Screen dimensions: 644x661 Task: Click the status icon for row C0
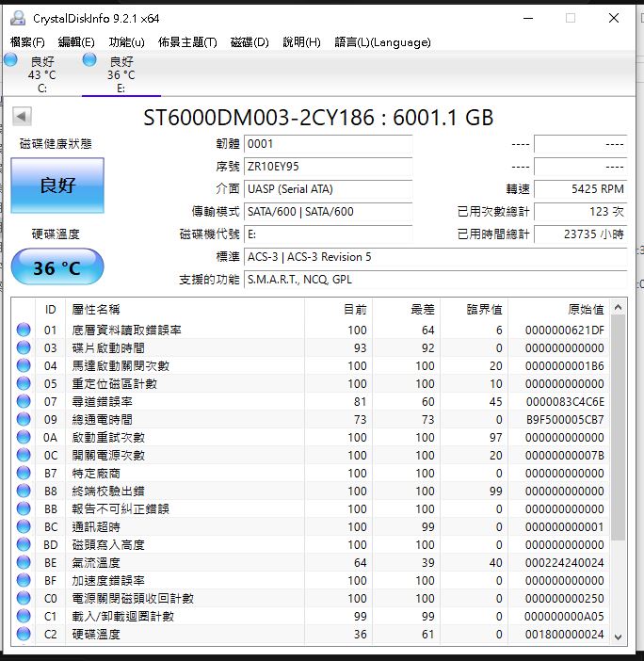coord(24,598)
